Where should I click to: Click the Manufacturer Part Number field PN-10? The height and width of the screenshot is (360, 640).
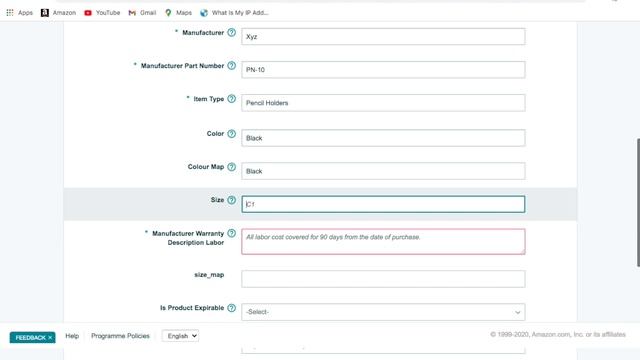point(383,69)
